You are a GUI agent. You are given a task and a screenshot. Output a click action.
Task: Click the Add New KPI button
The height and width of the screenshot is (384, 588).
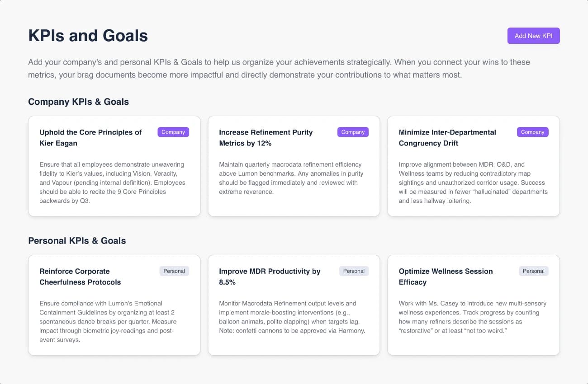(x=533, y=36)
